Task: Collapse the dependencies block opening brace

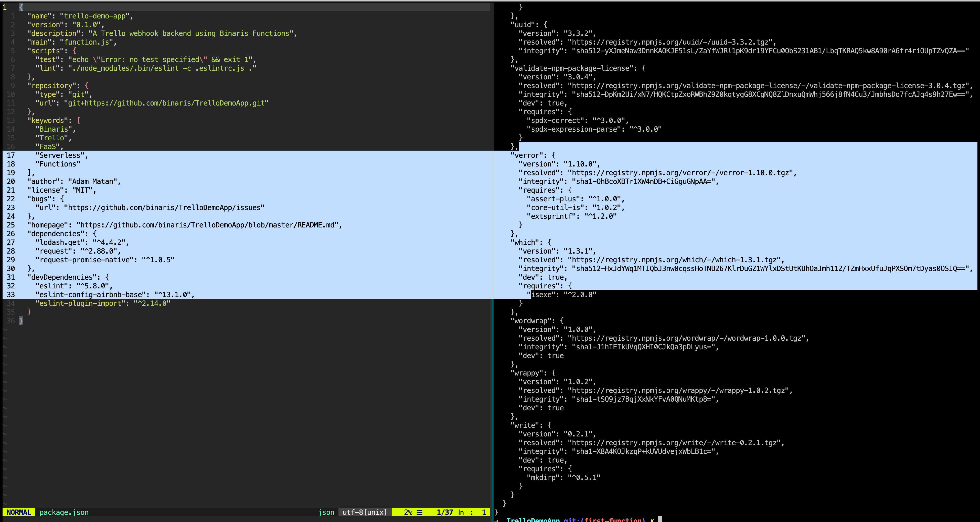Action: 95,233
